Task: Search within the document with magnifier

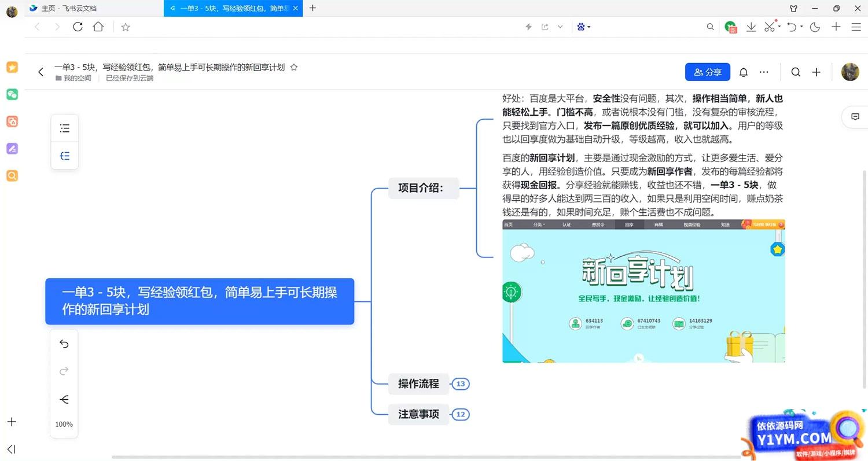Action: [796, 72]
